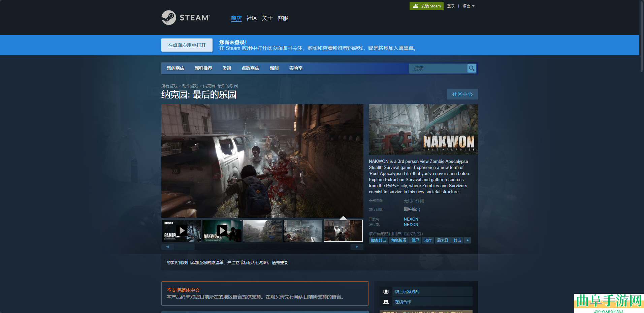Play the NAKWON pre-alpha video thumbnail
The width and height of the screenshot is (644, 313).
click(222, 231)
